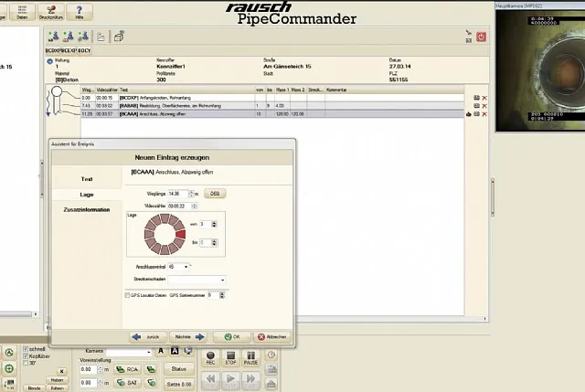Switch to Zusatzinformation step in wizard
This screenshot has width=585, height=392.
87,209
